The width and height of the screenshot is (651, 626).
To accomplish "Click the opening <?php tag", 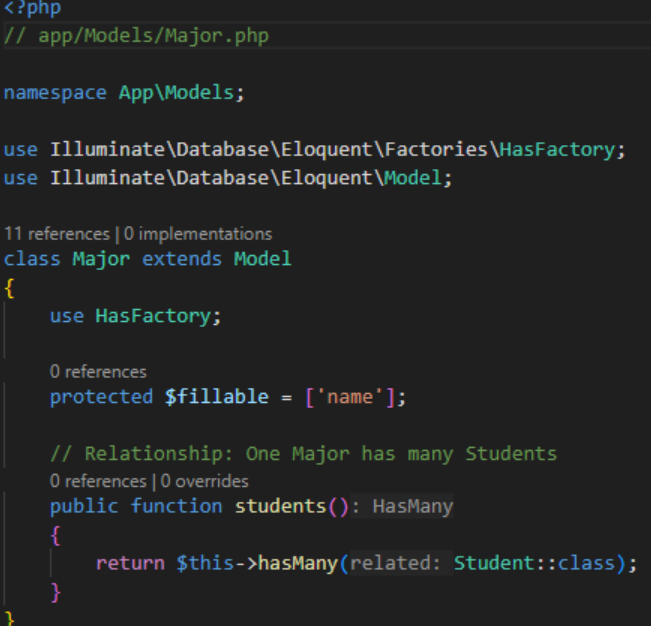I will click(x=31, y=8).
